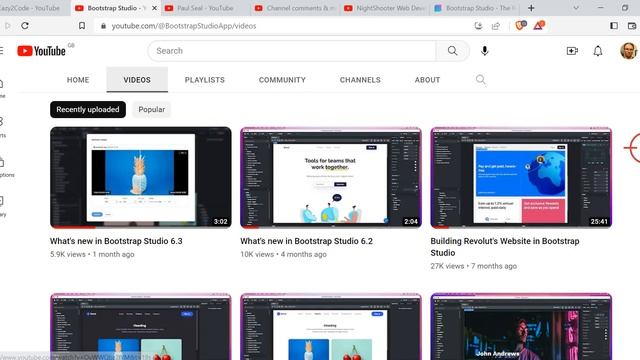Bookmark this page icon
Image resolution: width=640 pixels, height=360 pixels.
click(82, 26)
